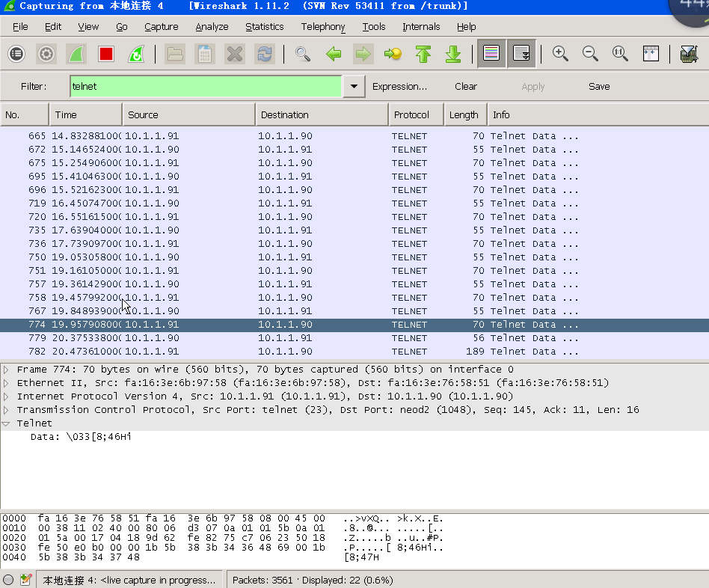
Task: Open the Go menu
Action: (122, 27)
